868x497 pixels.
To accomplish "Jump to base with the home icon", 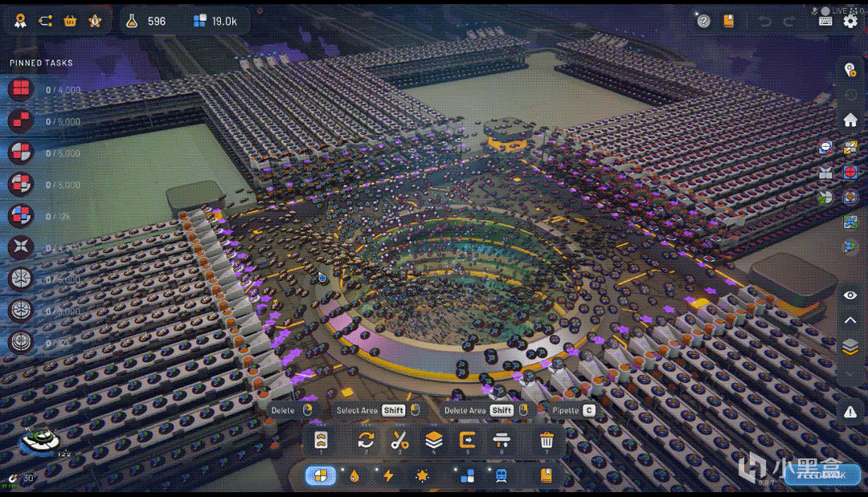I will pyautogui.click(x=850, y=120).
